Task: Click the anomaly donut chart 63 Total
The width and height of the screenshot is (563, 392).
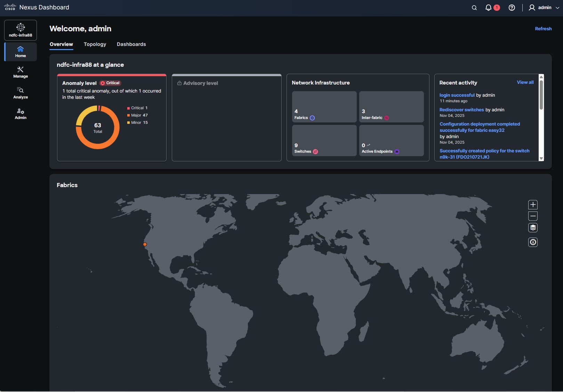Action: [98, 127]
